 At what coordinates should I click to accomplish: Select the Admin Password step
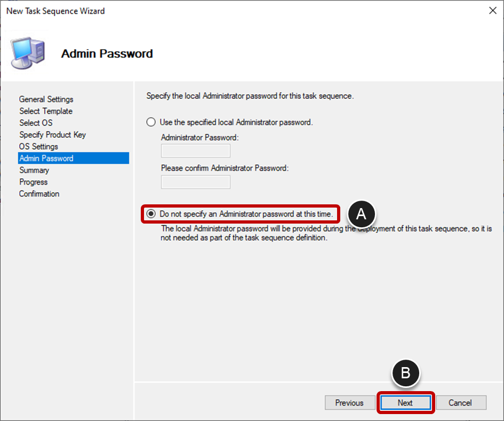46,158
